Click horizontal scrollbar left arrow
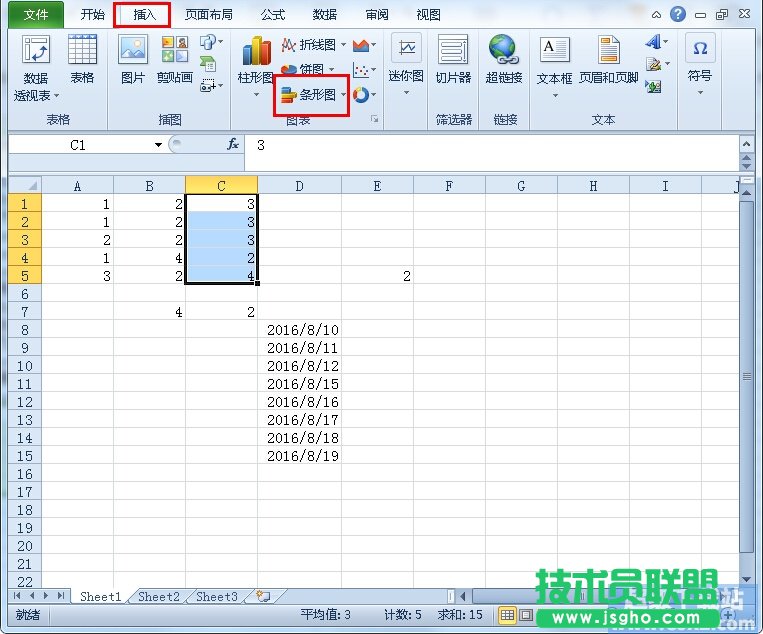 tap(463, 596)
